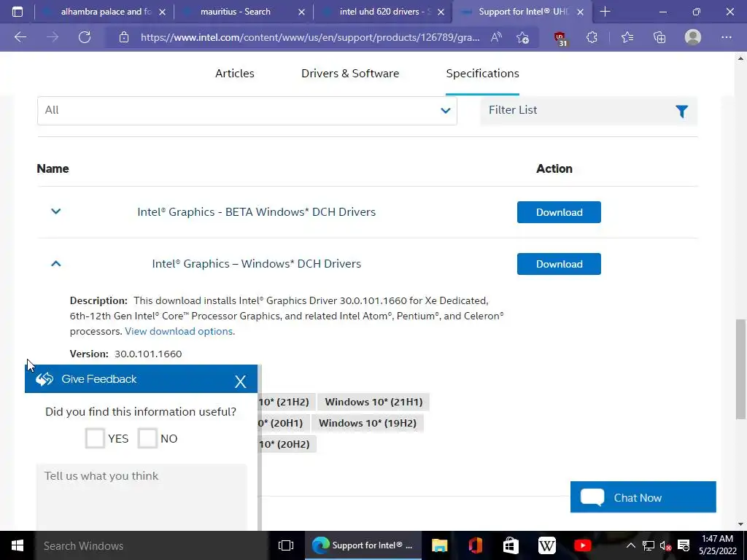Click the browser address bar URL
Screen dimensions: 747x560
coord(309,37)
